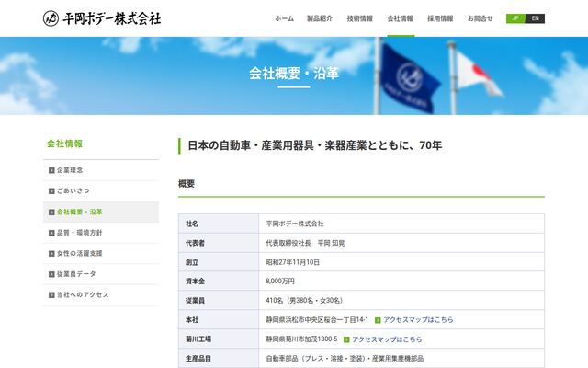Open the 製品紹介 menu item

click(320, 18)
